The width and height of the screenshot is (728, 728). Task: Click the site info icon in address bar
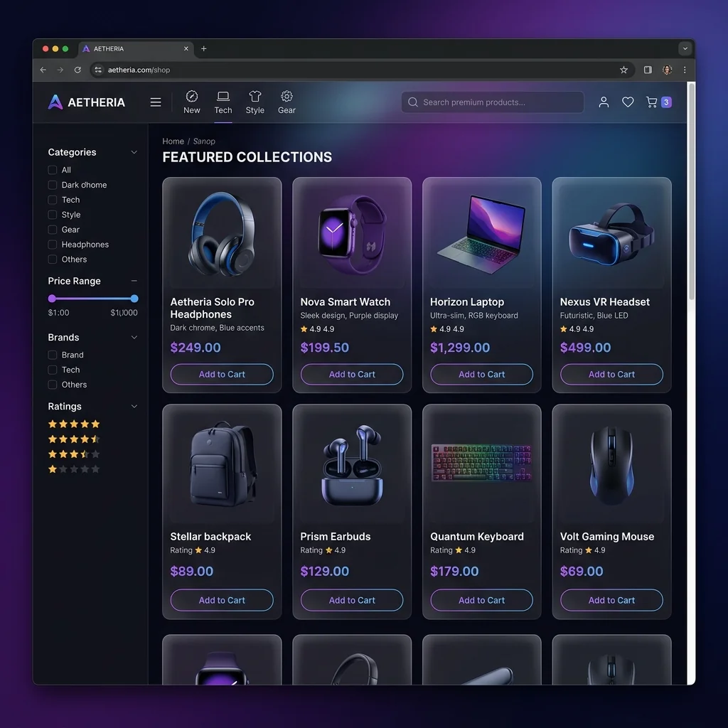[98, 70]
